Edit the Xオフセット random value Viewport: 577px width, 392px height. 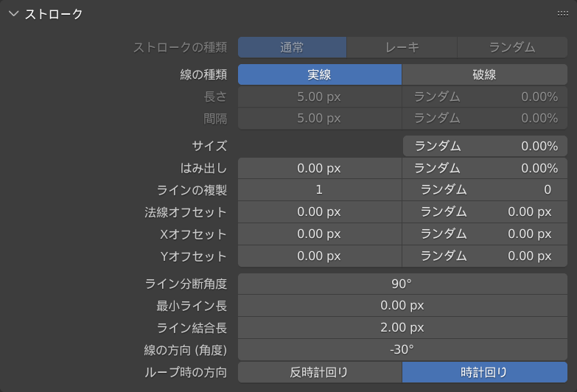[485, 234]
